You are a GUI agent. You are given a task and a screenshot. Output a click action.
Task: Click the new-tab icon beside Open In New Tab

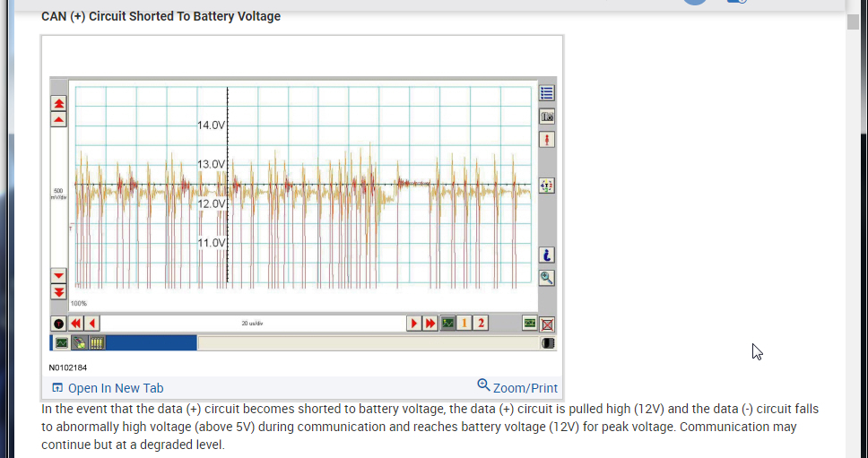coord(57,388)
